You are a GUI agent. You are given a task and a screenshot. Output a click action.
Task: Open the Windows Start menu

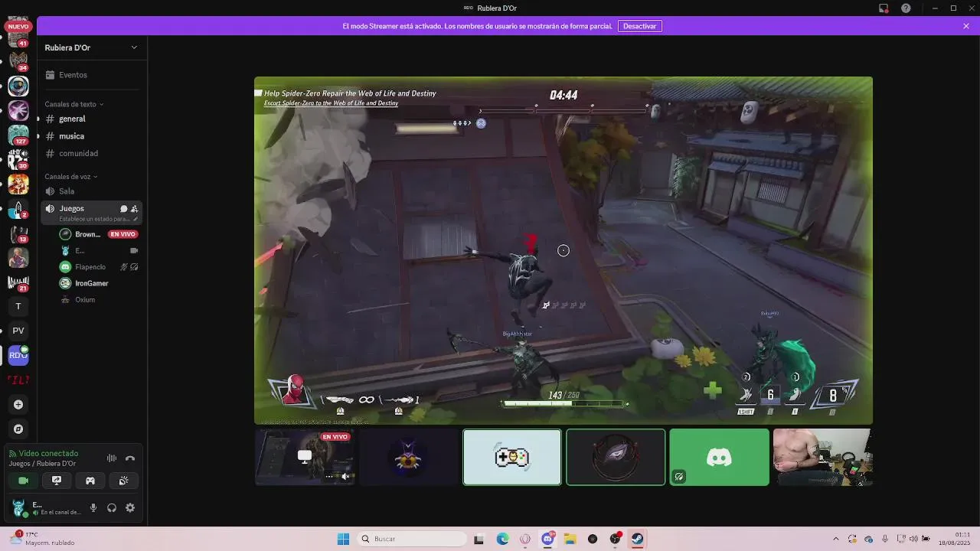click(x=343, y=539)
